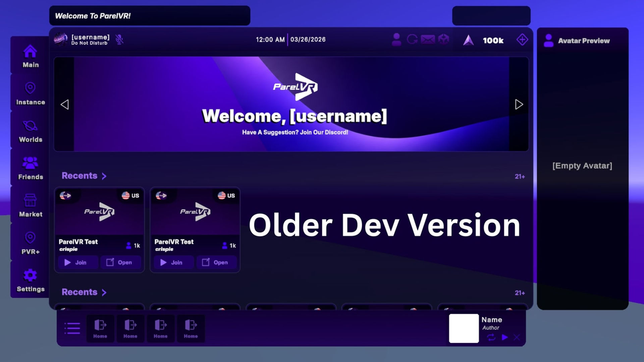Viewport: 644px width, 362px height.
Task: Click the X close icon under Author
Action: tap(517, 338)
